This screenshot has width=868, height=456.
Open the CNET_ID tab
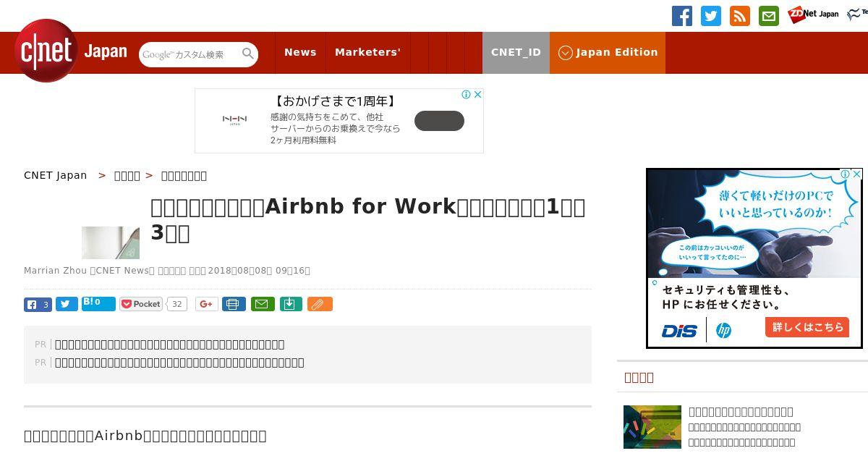516,52
